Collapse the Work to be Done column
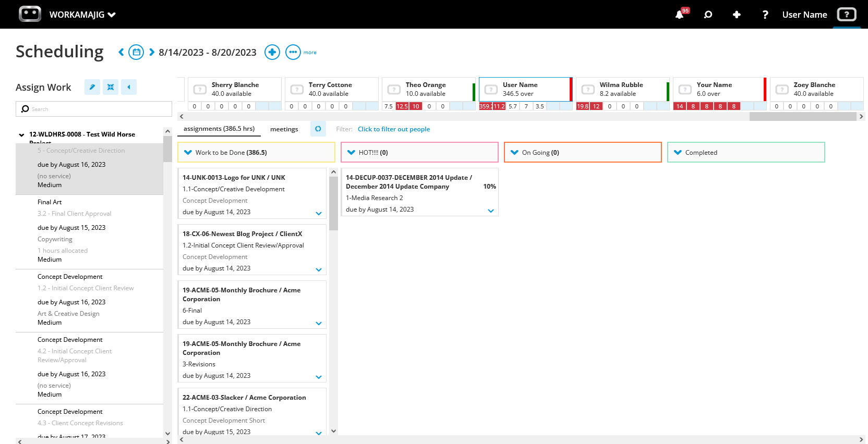Image resolution: width=868 pixels, height=444 pixels. [188, 153]
